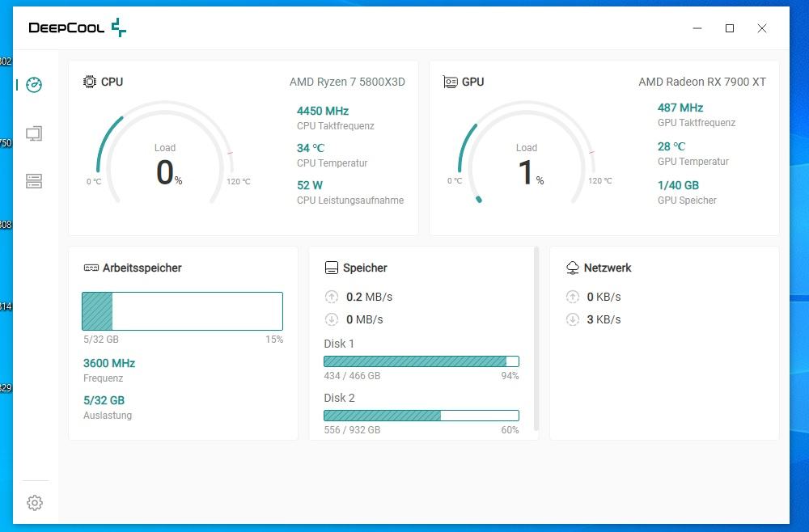Click the GPU Speicher label
The image size is (809, 532).
687,200
